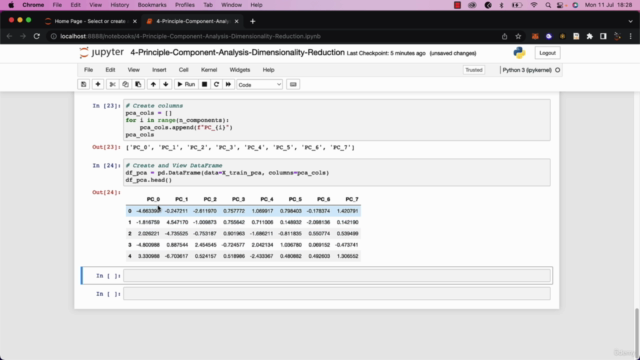Click inside code cell In [23]

337,120
